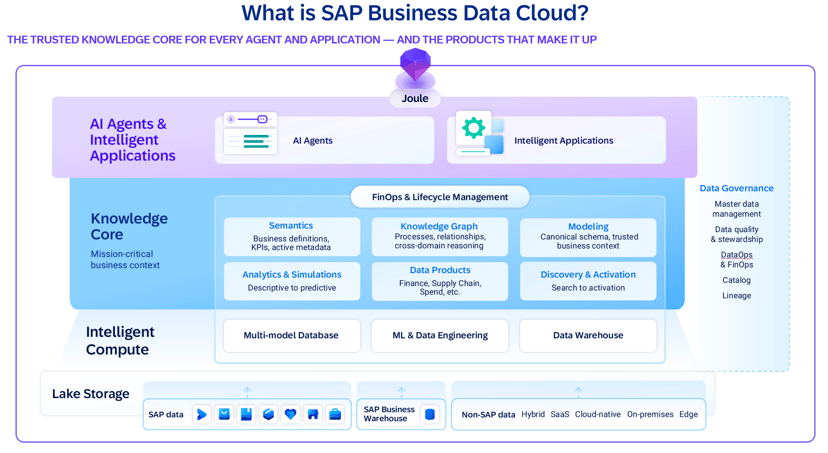Select the Knowledge Graph tile

tap(439, 237)
